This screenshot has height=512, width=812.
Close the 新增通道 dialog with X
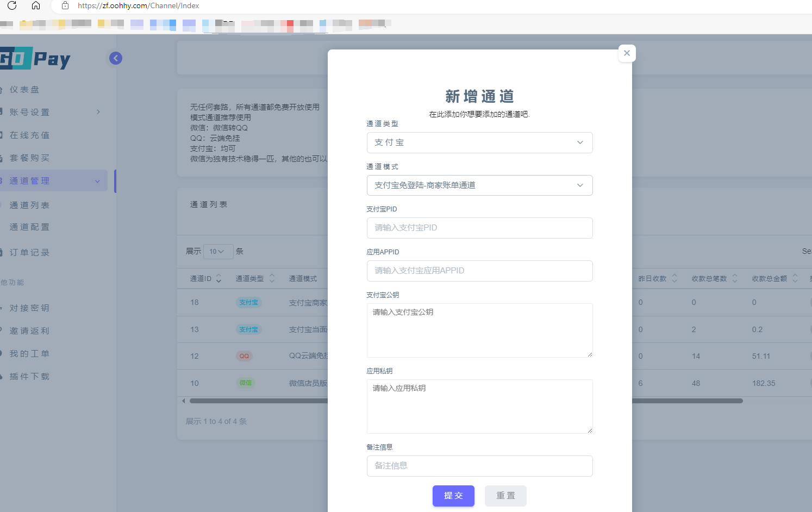coord(627,53)
